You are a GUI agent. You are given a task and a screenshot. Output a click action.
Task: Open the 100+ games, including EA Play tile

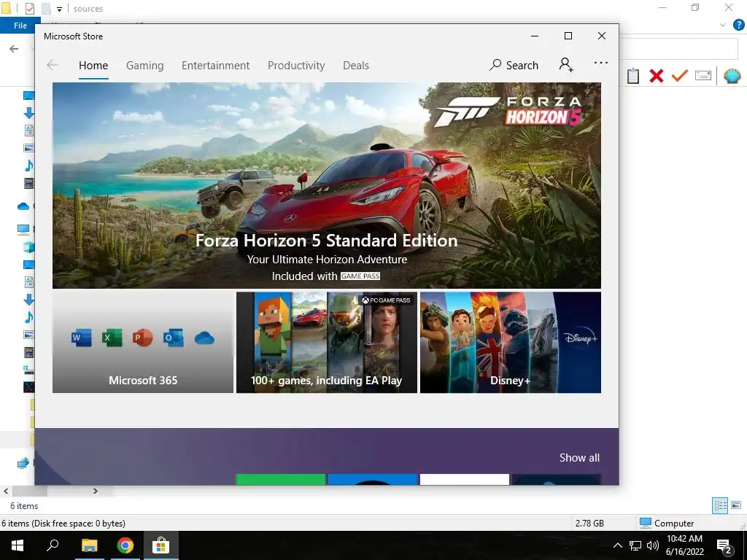(x=326, y=343)
